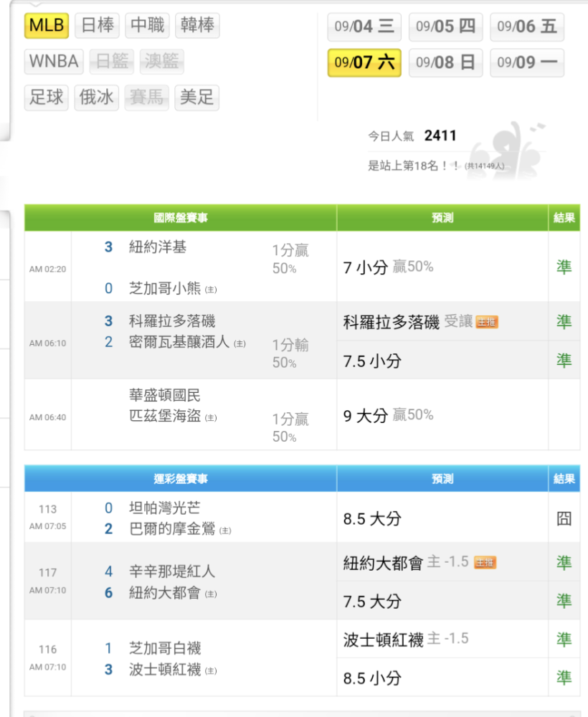This screenshot has width=588, height=717.
Task: Select date 09/06 五
Action: coord(526,27)
